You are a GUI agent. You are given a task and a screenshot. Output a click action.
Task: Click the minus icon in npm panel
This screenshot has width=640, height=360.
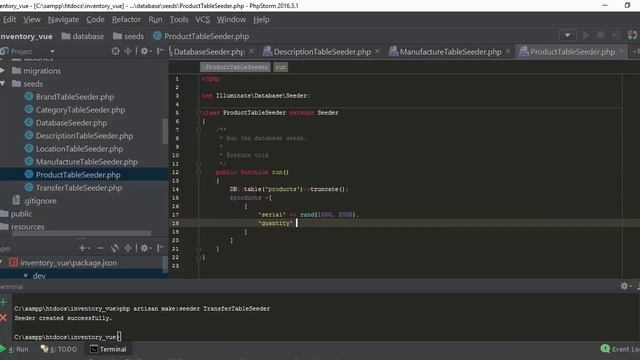coord(100,248)
